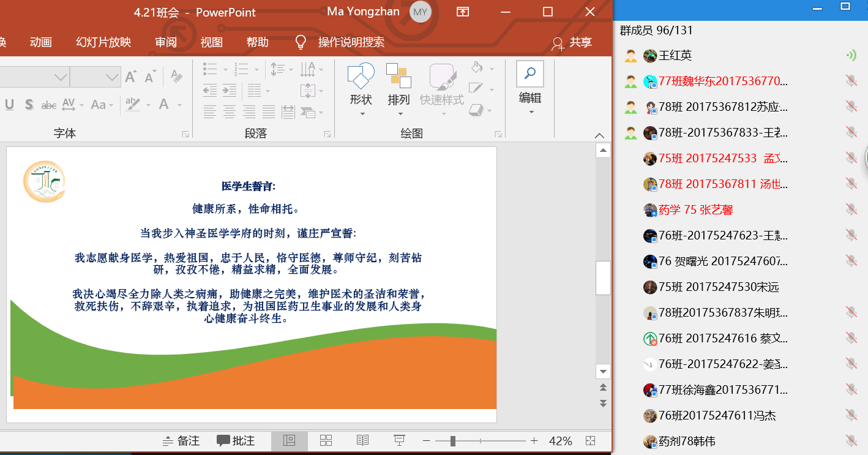Select member 王红英 in the list
The width and height of the screenshot is (868, 455).
675,56
